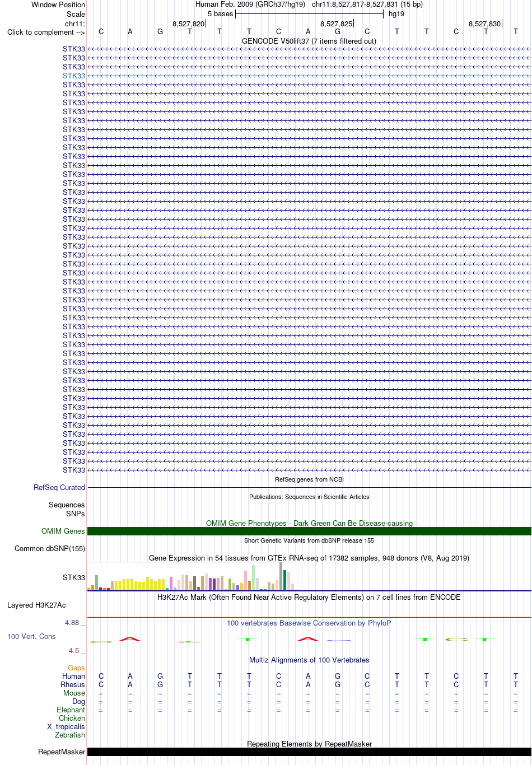The height and width of the screenshot is (765, 532).
Task: Open 'Repeating Elements by RepeatMasker' title
Action: coord(309,744)
